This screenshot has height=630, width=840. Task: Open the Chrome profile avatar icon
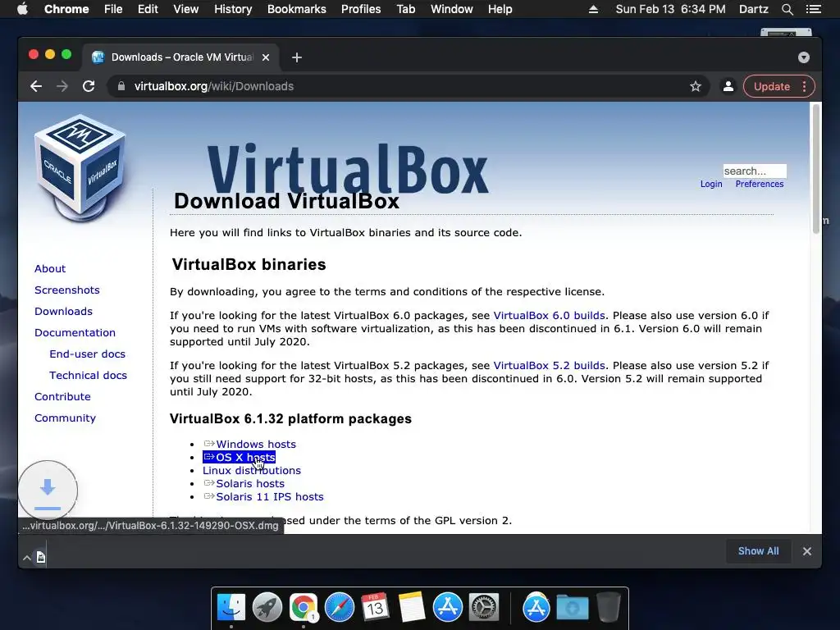click(x=728, y=86)
